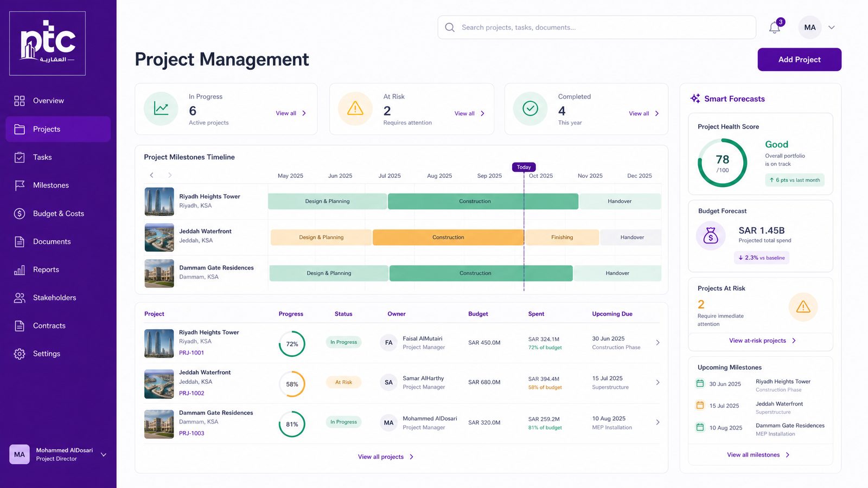Click View all projects link
Viewport: 868px width, 488px height.
point(386,457)
